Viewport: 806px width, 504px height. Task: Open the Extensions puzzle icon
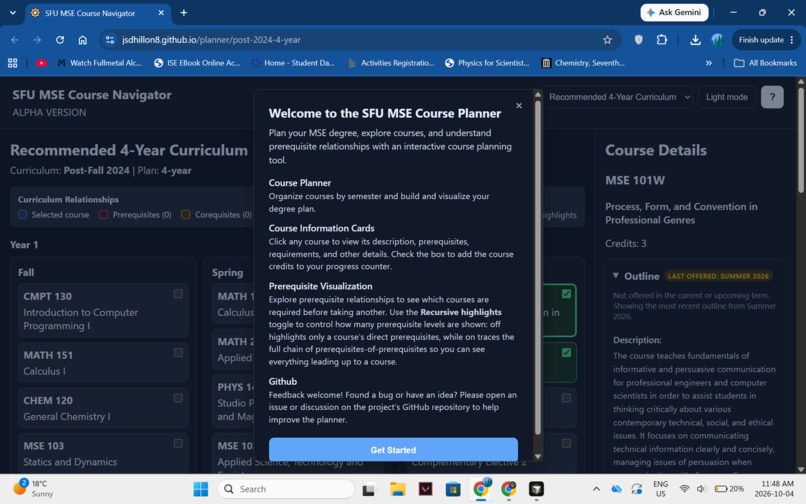pyautogui.click(x=662, y=40)
